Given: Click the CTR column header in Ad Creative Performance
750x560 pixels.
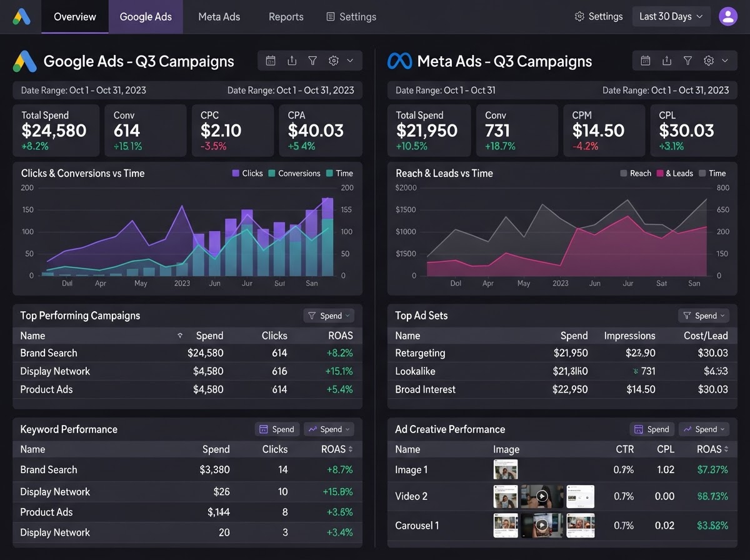Looking at the screenshot, I should coord(624,449).
